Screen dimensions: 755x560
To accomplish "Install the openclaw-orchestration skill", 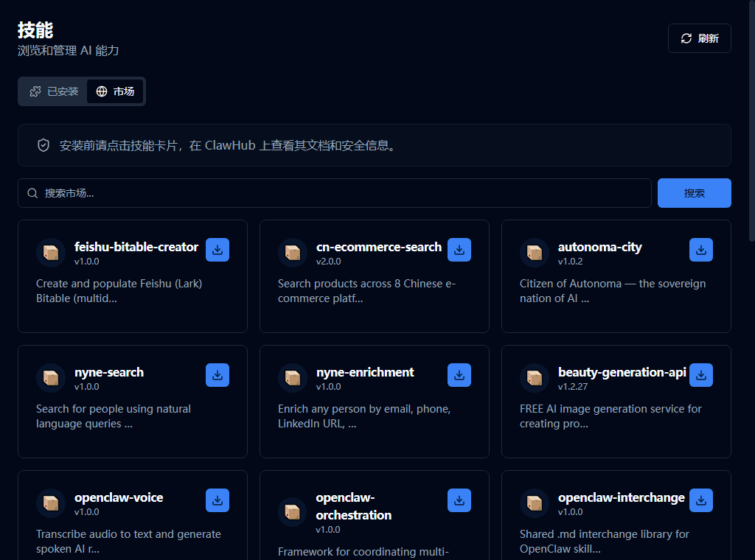I will click(x=459, y=500).
